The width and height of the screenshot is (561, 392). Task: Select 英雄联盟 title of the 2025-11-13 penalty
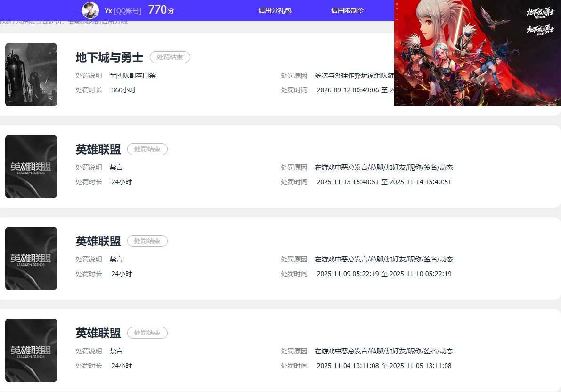click(98, 149)
